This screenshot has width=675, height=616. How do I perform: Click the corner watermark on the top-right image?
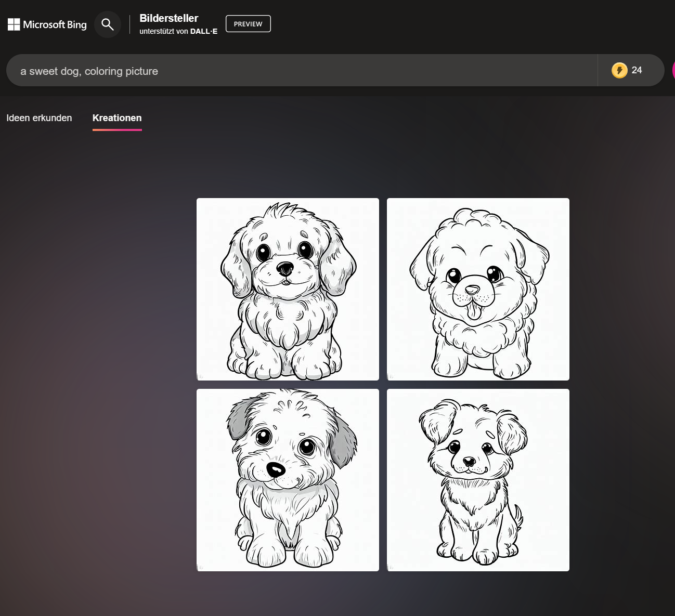(x=391, y=376)
